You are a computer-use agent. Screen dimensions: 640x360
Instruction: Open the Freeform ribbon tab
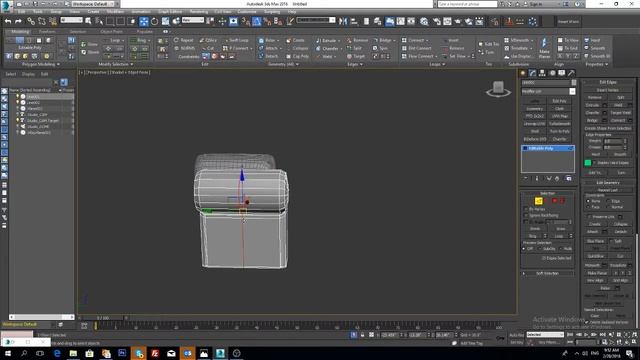click(47, 31)
